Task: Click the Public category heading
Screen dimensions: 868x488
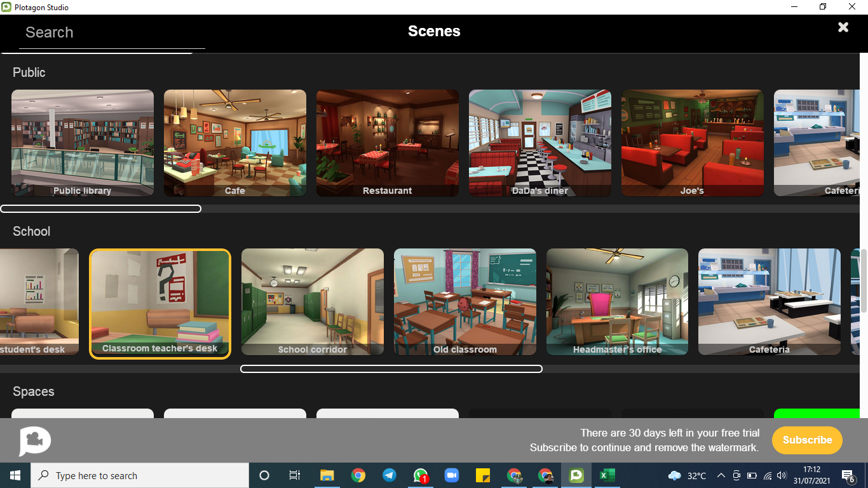Action: [x=29, y=72]
